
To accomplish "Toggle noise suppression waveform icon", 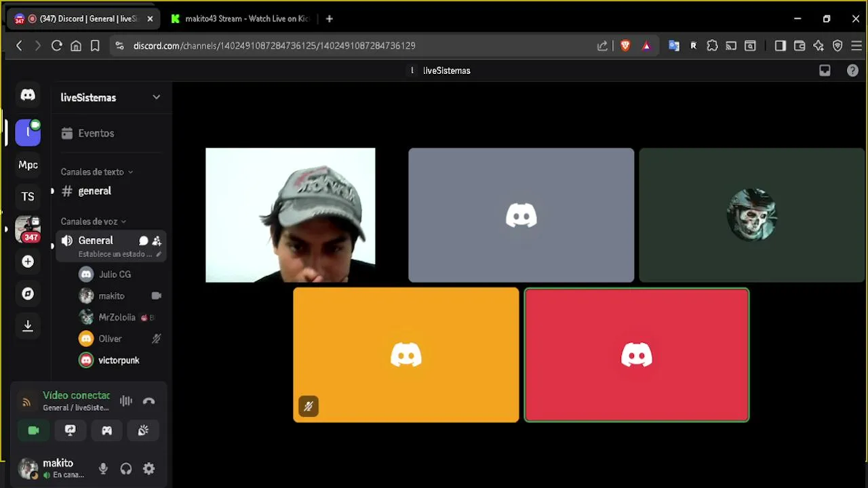I will click(x=126, y=401).
